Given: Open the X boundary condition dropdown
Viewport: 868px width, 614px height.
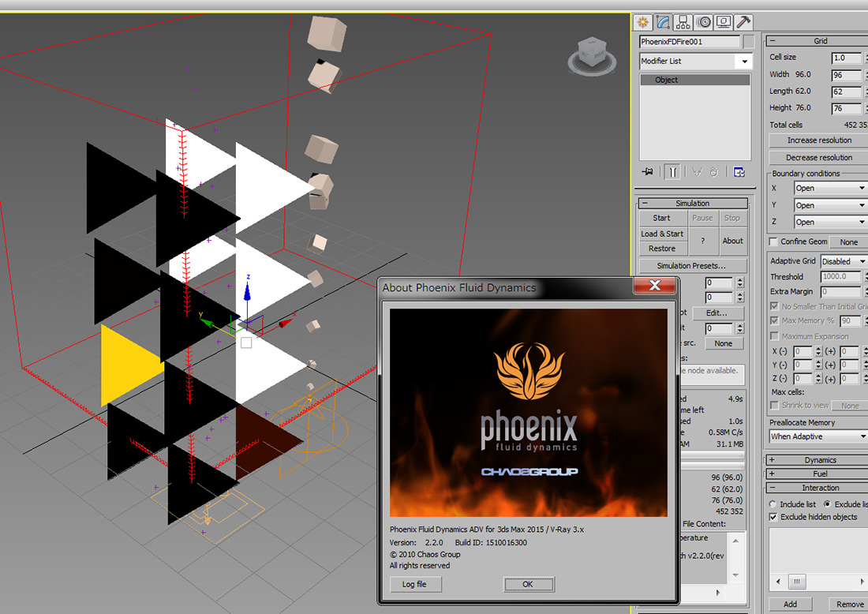Looking at the screenshot, I should [x=830, y=189].
